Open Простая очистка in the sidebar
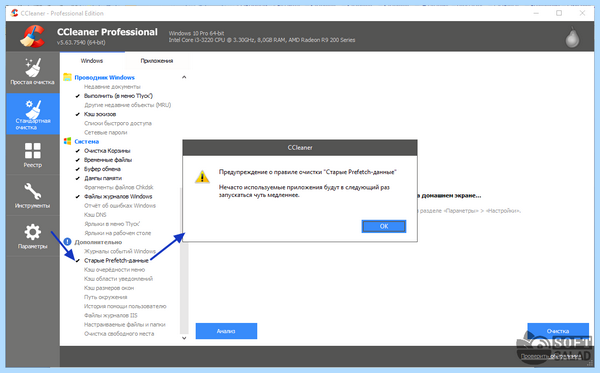 pos(33,72)
